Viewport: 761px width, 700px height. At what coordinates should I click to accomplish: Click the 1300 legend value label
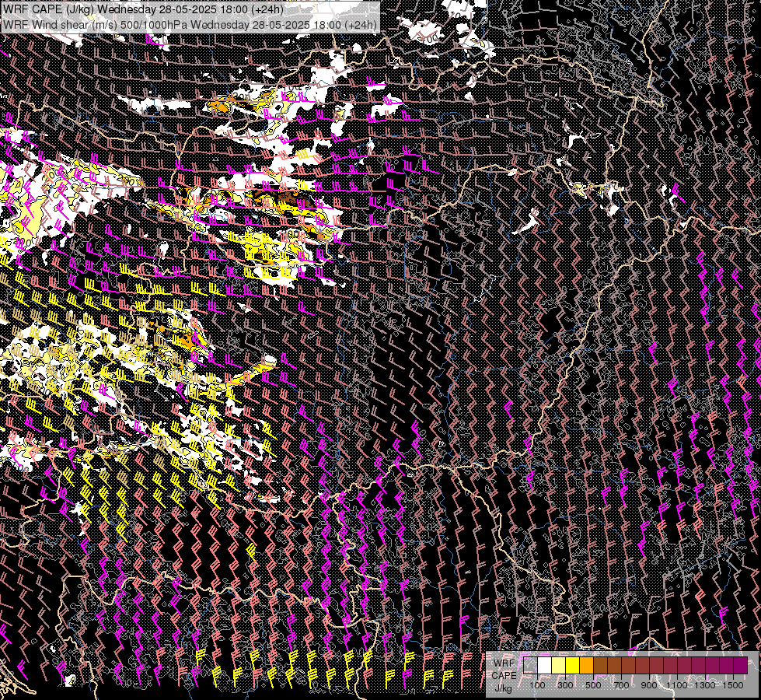(x=705, y=685)
